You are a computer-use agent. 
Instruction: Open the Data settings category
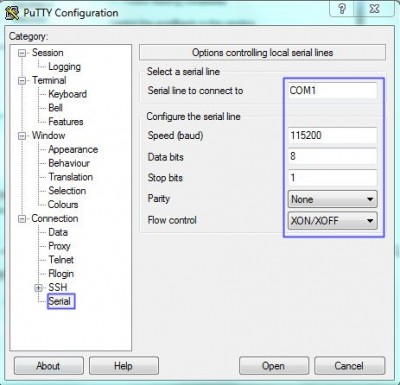pyautogui.click(x=58, y=232)
